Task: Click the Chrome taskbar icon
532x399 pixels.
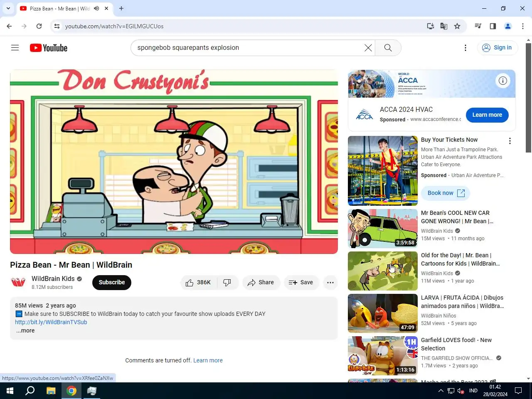Action: click(x=71, y=391)
